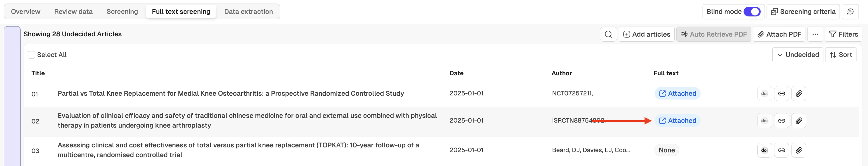Open Attached full text for article 02
Image resolution: width=868 pixels, height=166 pixels.
[x=677, y=121]
